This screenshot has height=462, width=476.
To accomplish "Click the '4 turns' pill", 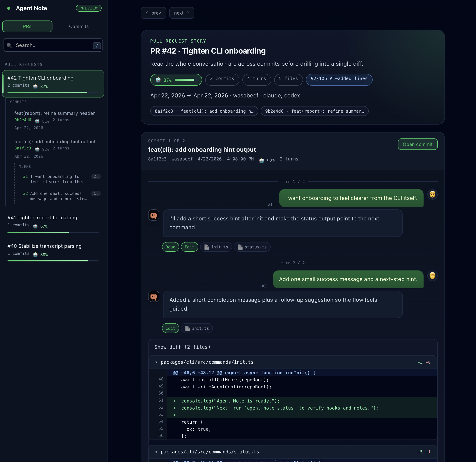I will 257,79.
